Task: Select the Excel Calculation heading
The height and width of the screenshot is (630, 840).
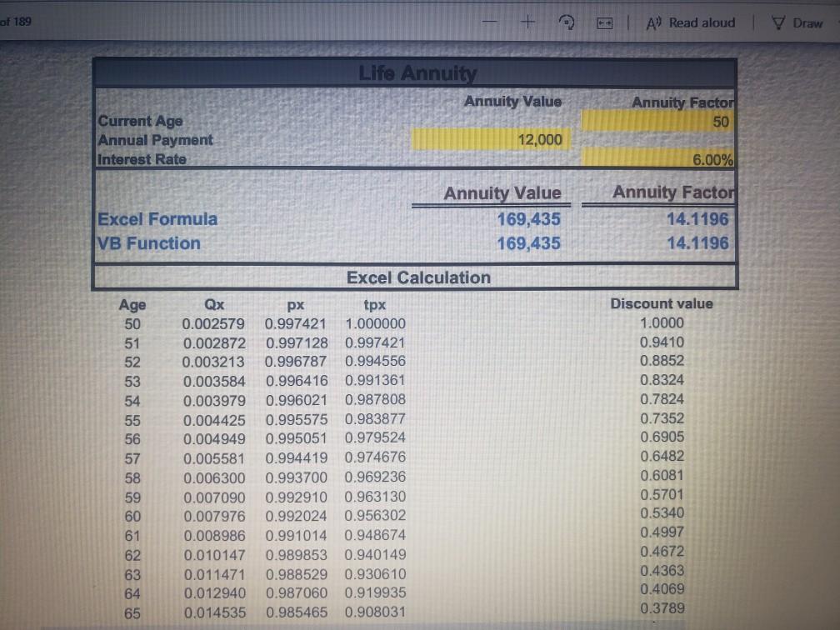Action: [x=418, y=277]
